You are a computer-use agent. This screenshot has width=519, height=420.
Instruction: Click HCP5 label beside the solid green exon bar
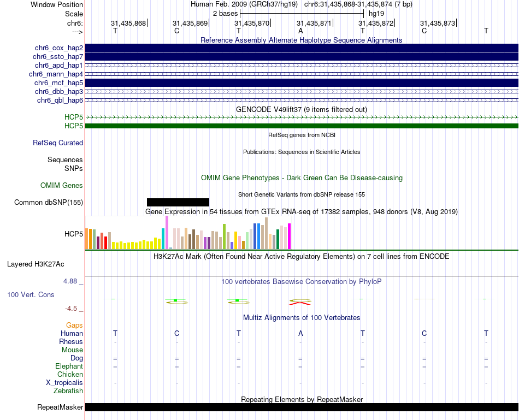[x=74, y=126]
